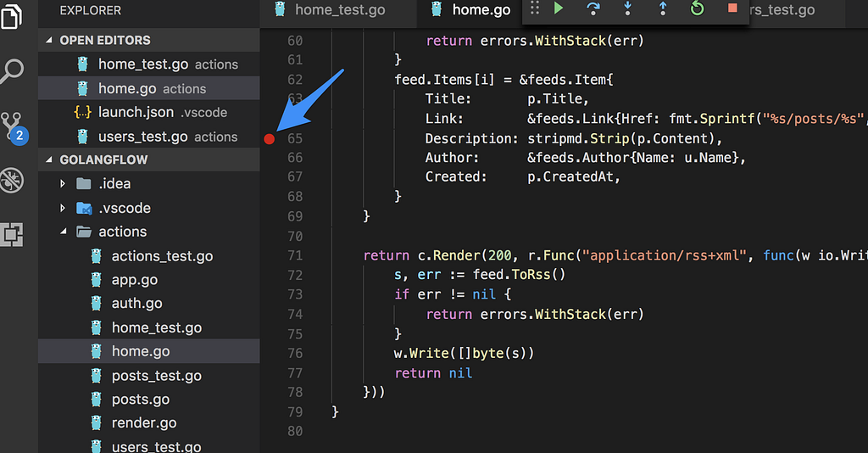Open the Debug view in activity bar
Viewport: 868px width, 453px height.
[x=12, y=180]
